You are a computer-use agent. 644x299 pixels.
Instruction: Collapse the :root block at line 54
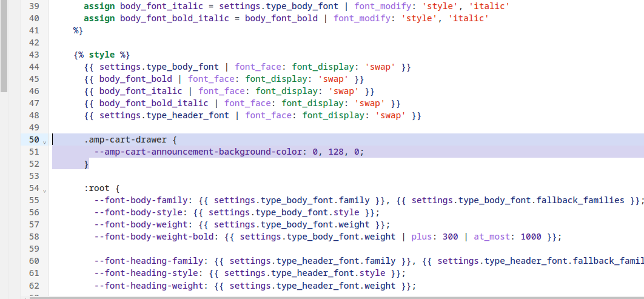[44, 190]
